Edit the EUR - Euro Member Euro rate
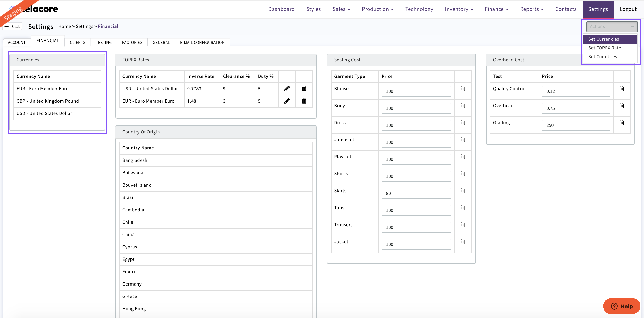This screenshot has height=318, width=644. [287, 101]
